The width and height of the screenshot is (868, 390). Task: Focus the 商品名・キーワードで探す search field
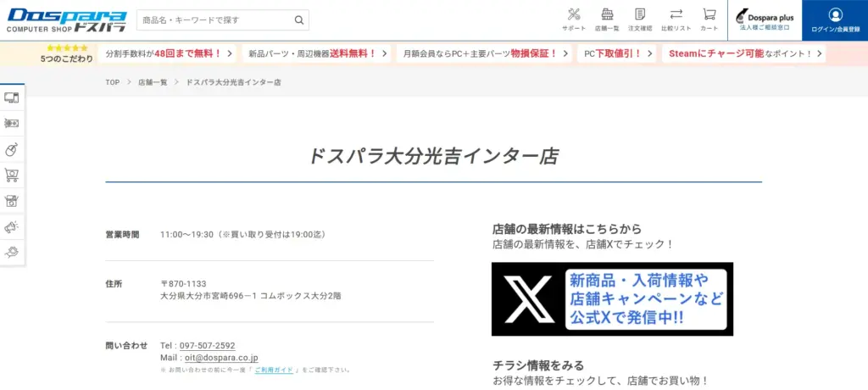[x=212, y=20]
